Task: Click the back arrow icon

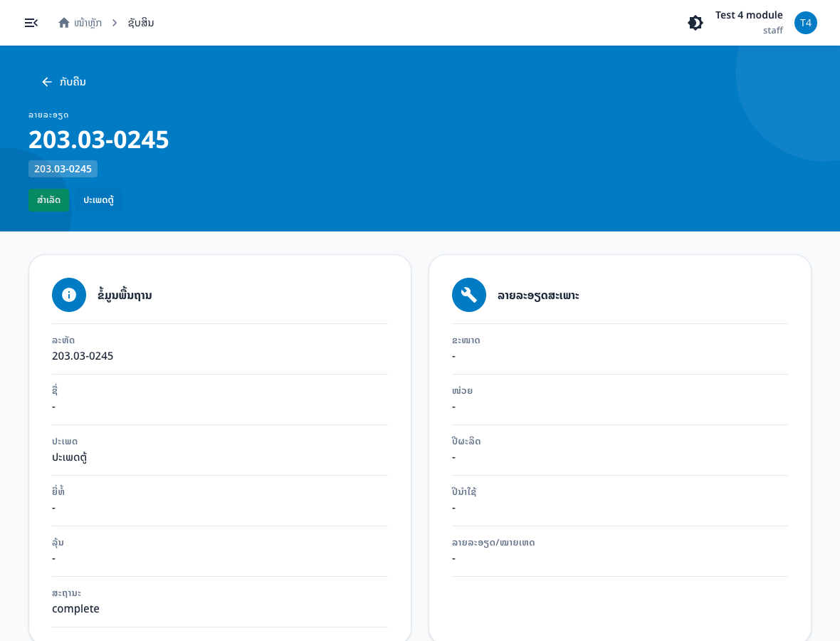Action: click(x=47, y=81)
